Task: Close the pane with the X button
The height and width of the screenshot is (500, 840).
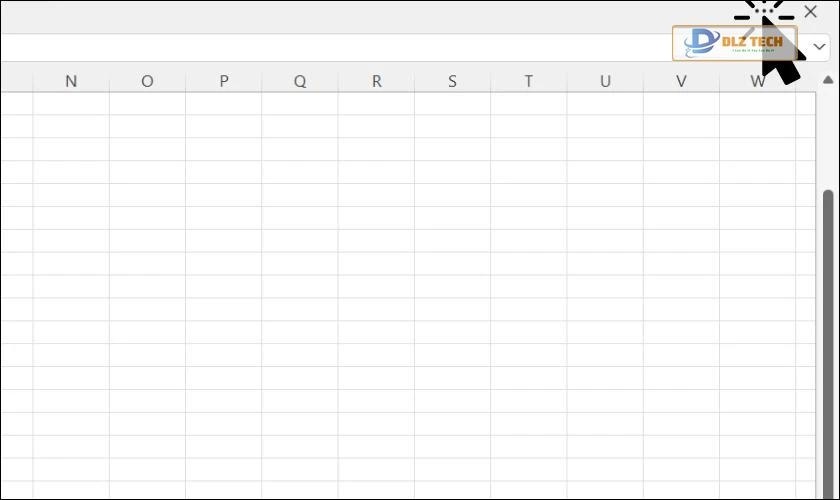Action: [x=810, y=12]
